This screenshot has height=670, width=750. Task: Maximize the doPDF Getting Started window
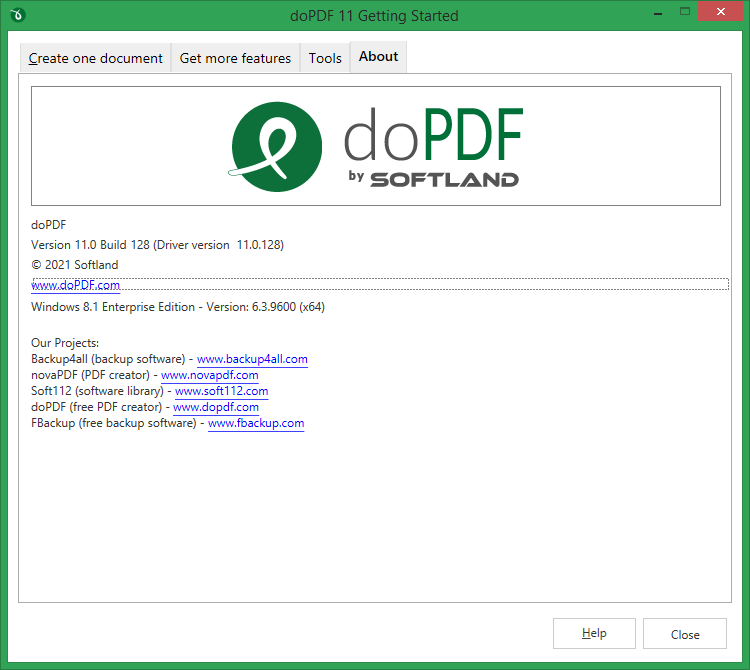click(x=685, y=12)
